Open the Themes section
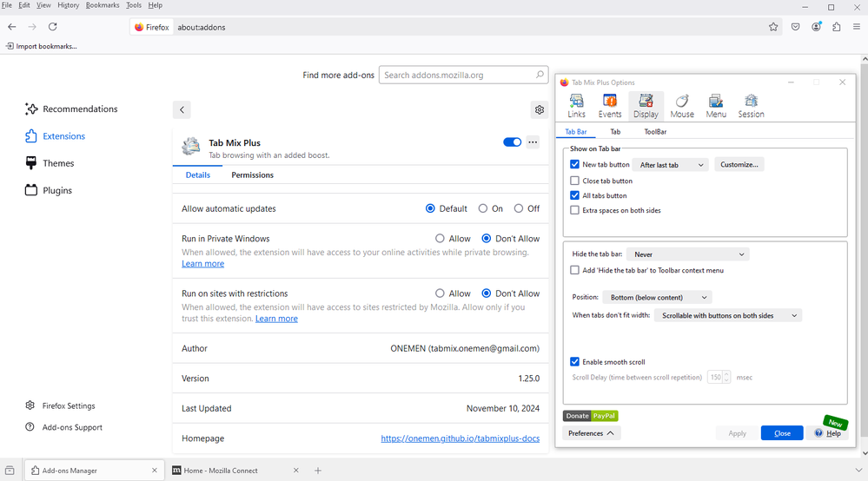868x481 pixels. (50, 163)
